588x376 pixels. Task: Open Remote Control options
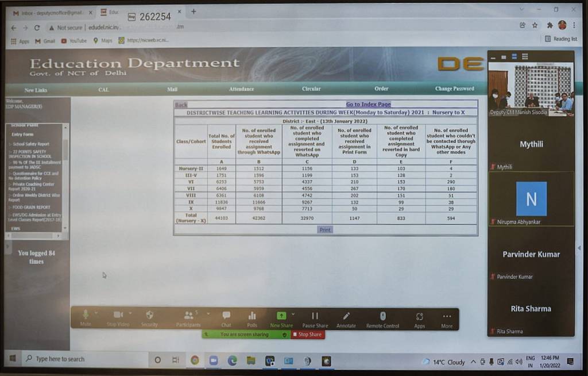[383, 317]
